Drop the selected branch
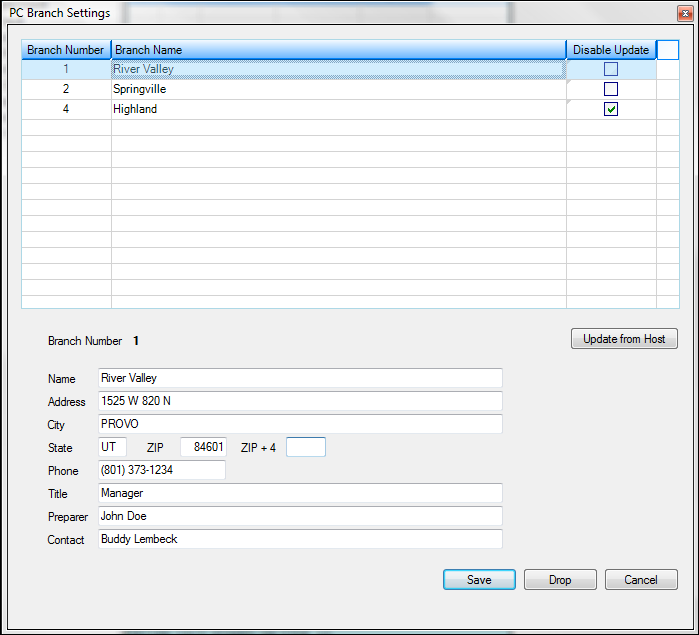The image size is (699, 635). tap(560, 580)
